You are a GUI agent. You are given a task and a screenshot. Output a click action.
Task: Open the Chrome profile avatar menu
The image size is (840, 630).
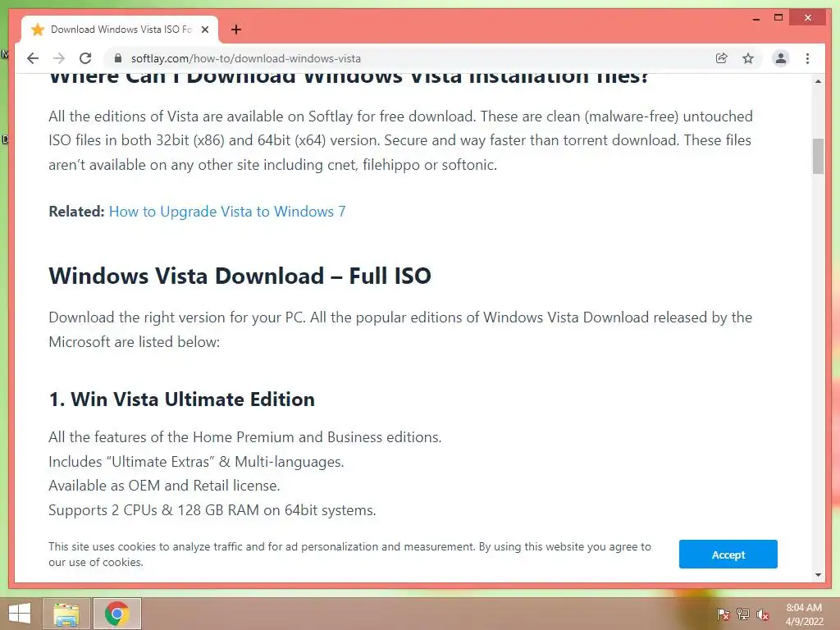[x=781, y=58]
